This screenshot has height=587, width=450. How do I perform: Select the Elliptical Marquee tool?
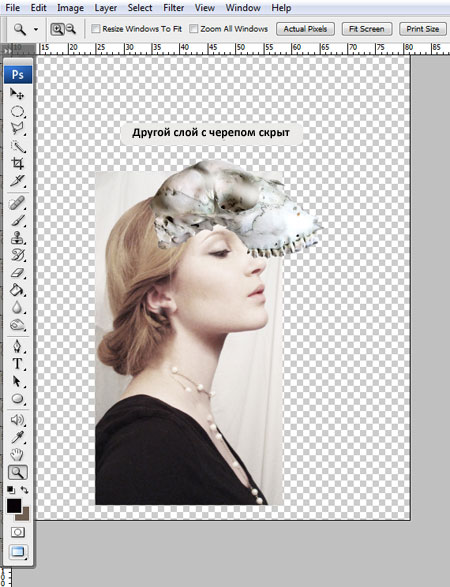point(17,112)
